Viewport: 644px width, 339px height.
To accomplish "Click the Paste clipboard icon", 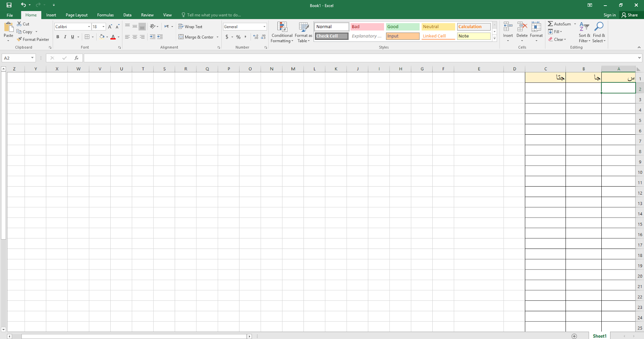I will click(8, 27).
